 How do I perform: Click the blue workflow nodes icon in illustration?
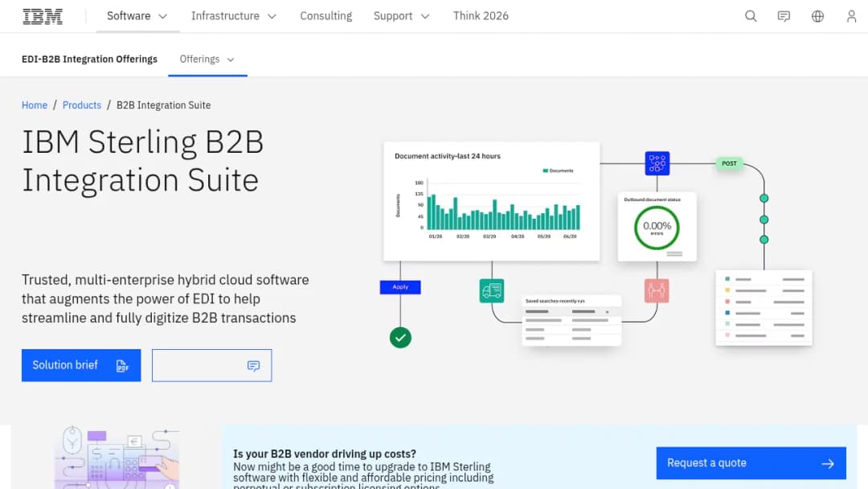pyautogui.click(x=657, y=163)
